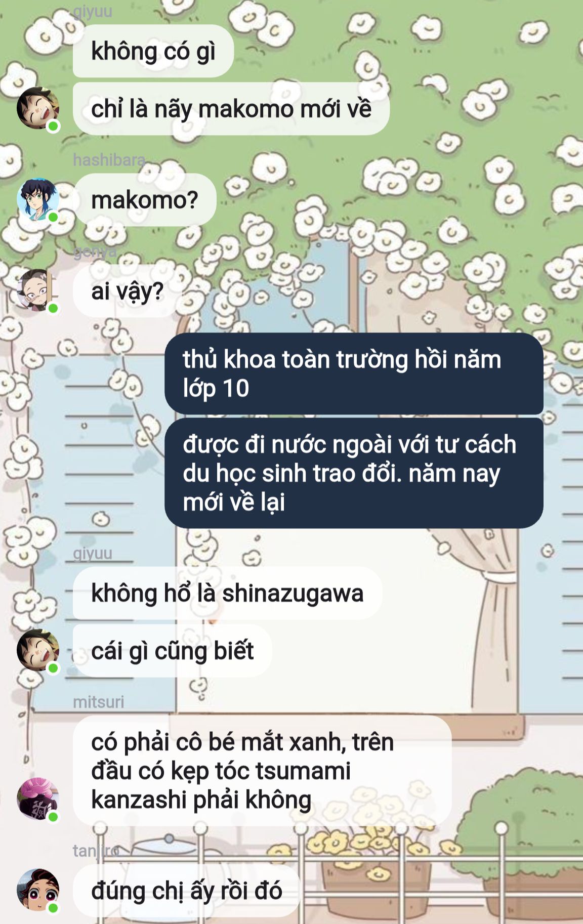
Task: Select the 'không có gì' message bubble
Action: (x=153, y=51)
